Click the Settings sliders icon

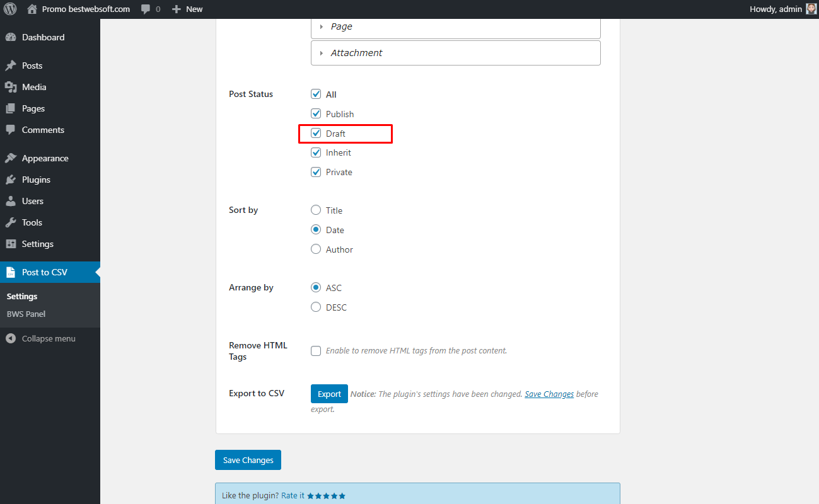click(x=11, y=244)
